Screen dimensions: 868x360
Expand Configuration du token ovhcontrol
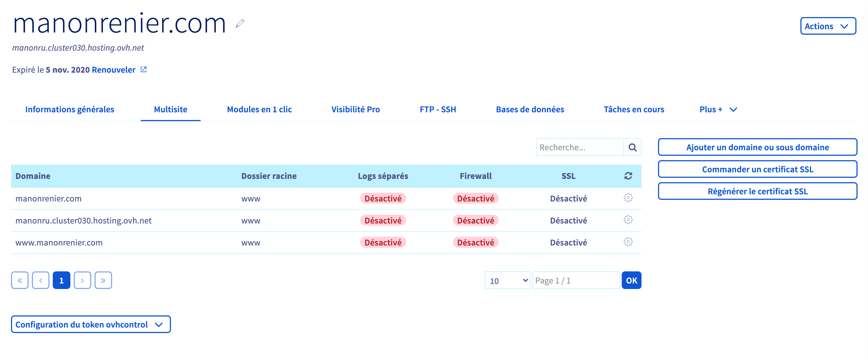(91, 324)
